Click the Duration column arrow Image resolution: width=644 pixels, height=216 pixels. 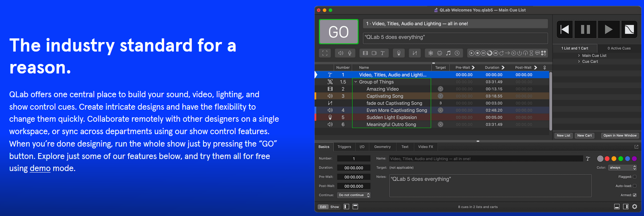[503, 68]
